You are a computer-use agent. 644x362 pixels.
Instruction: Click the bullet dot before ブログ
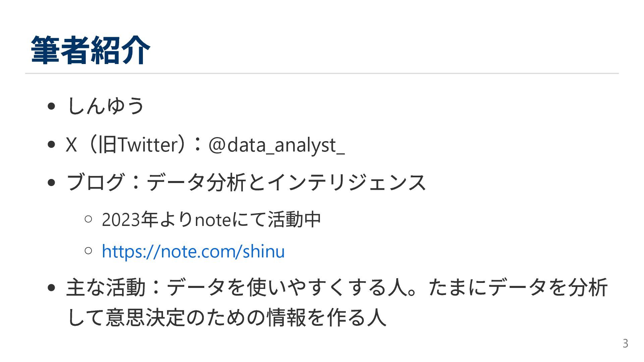[51, 183]
